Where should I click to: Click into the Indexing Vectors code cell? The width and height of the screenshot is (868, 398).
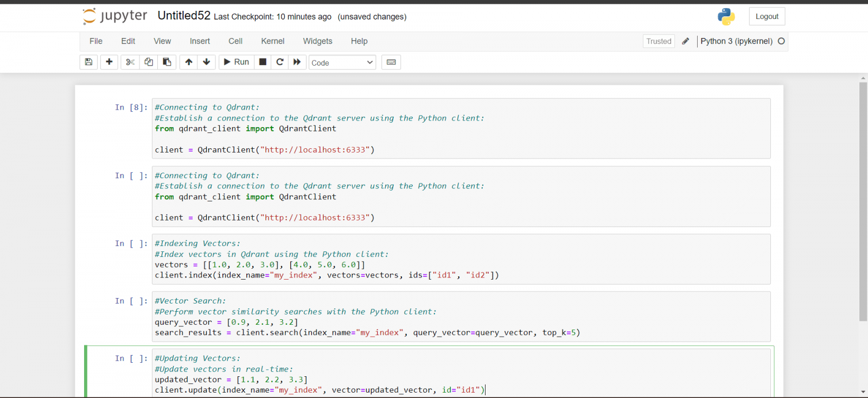[x=461, y=259]
